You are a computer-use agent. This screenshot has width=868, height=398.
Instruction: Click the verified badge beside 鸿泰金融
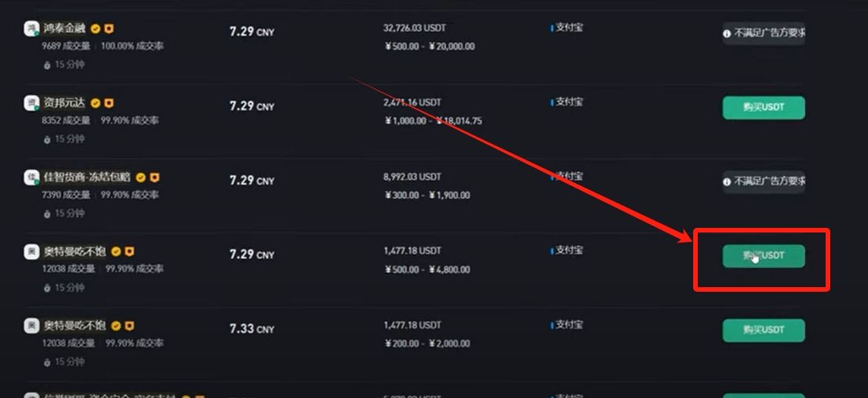pyautogui.click(x=96, y=28)
